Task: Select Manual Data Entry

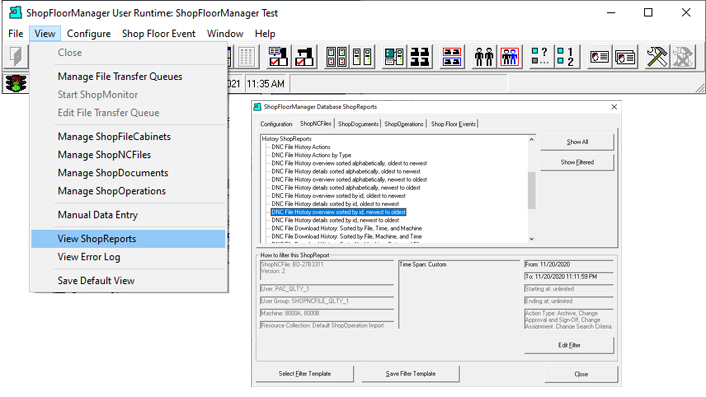Action: tap(128, 215)
